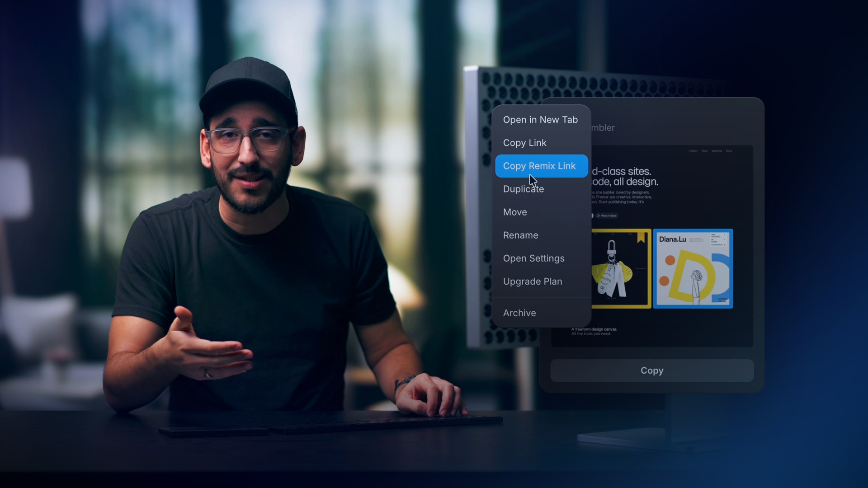Viewport: 868px width, 488px height.
Task: Select Open in New Tab
Action: point(540,120)
